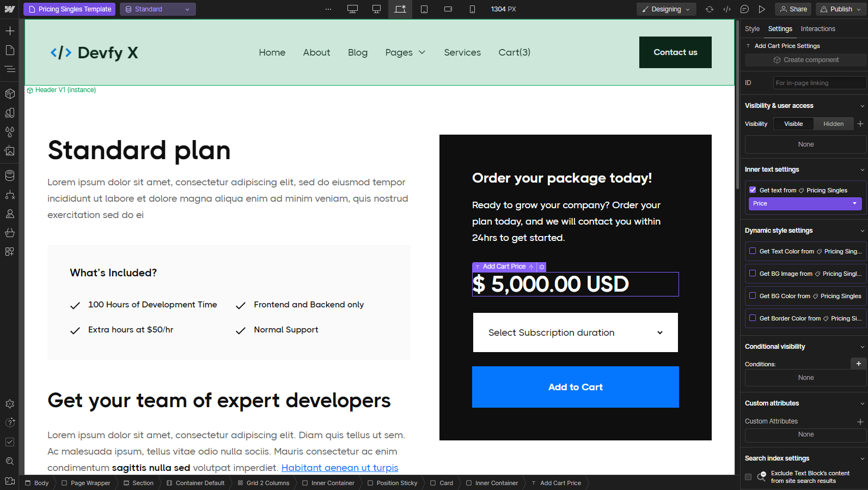Open the Assets image icon
The height and width of the screenshot is (490, 868).
[10, 151]
